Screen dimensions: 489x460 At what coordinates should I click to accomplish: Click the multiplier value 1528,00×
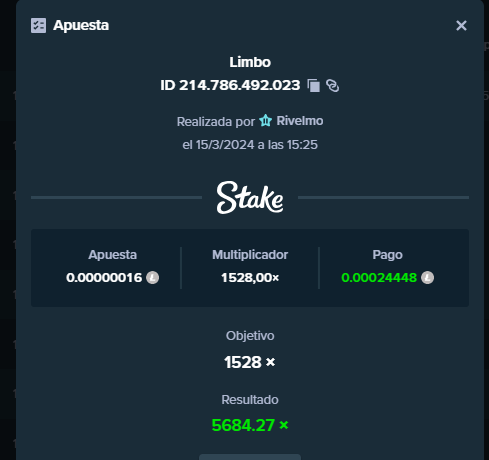(x=250, y=278)
